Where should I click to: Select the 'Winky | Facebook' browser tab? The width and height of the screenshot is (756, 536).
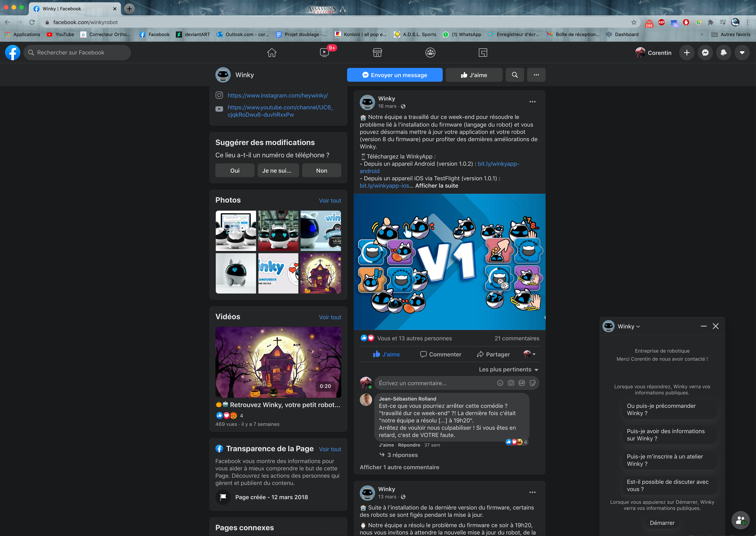75,9
